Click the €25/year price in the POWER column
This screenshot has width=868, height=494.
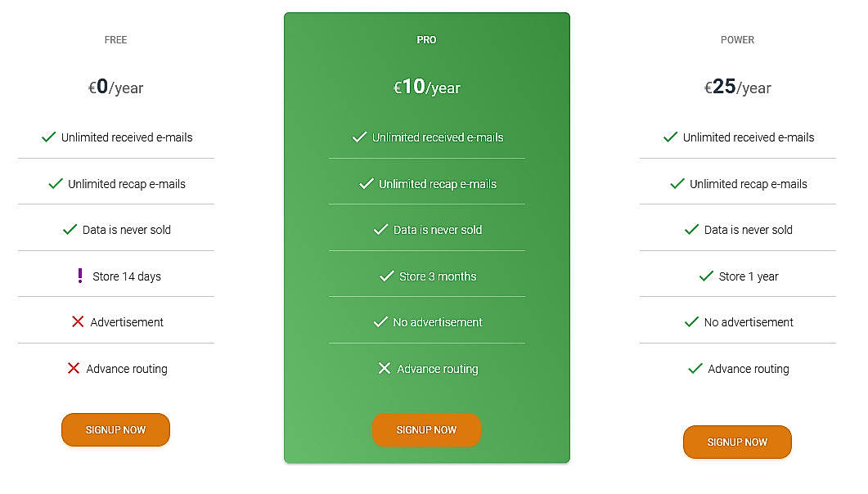click(x=737, y=87)
